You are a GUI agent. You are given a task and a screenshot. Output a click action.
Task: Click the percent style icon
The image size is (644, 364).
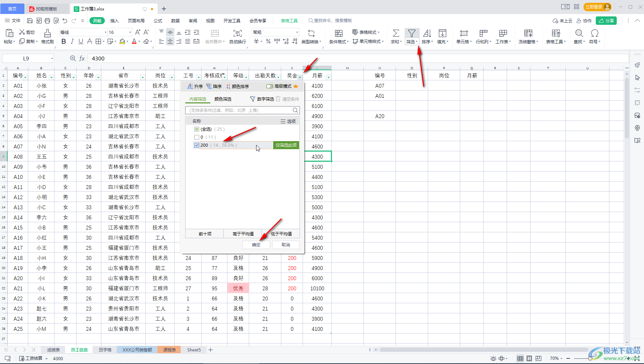(268, 42)
